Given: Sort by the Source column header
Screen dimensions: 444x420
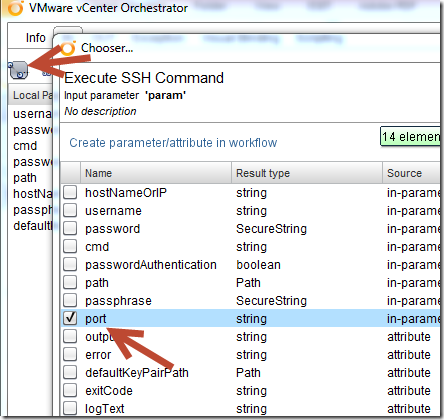Looking at the screenshot, I should tap(412, 173).
